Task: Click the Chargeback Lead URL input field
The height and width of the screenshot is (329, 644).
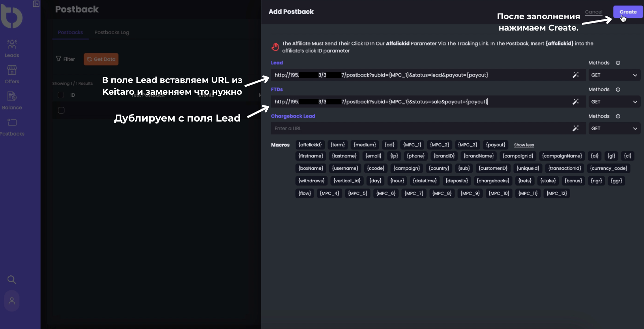Action: [419, 128]
